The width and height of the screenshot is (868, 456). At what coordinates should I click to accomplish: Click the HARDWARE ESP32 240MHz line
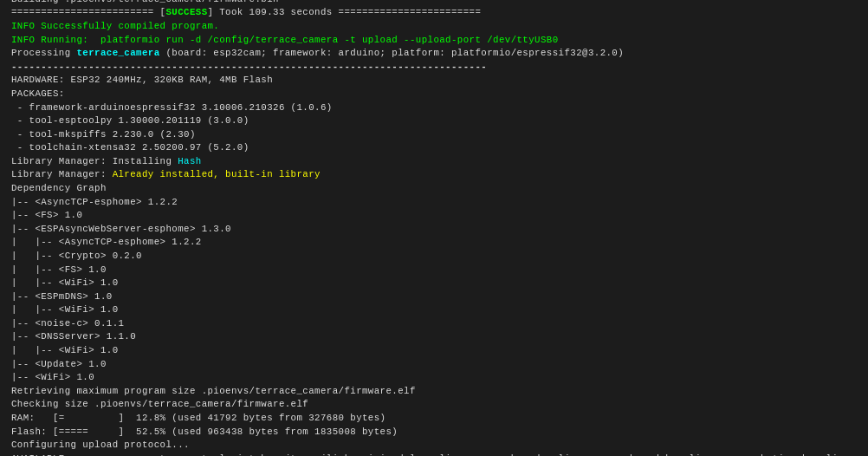click(142, 80)
